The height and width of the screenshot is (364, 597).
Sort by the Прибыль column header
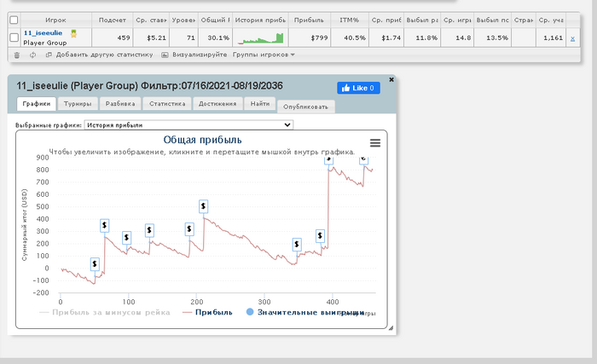point(309,20)
